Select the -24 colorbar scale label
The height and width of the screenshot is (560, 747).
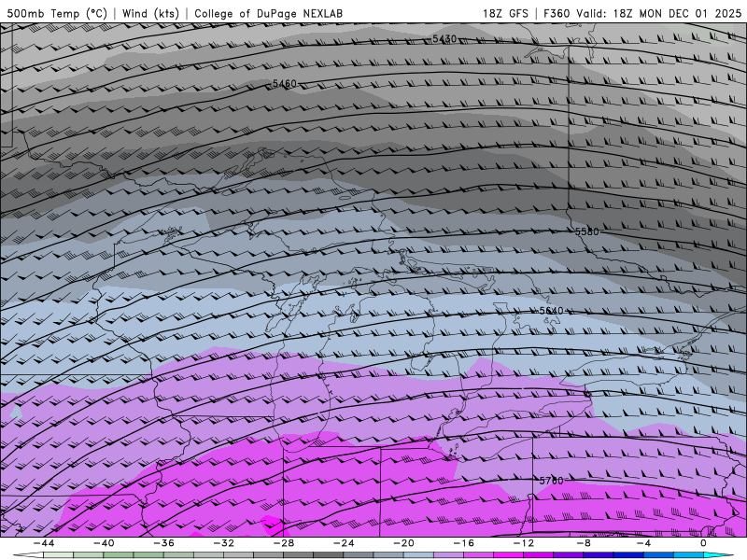[344, 543]
